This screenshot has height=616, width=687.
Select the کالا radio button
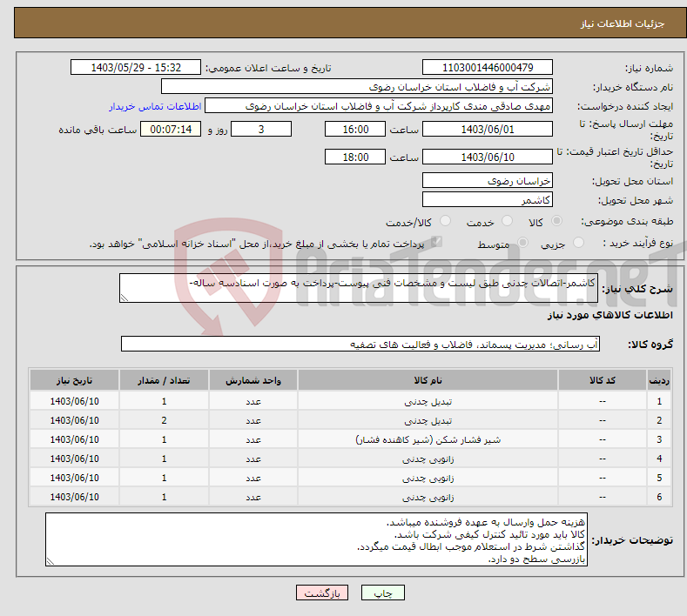[x=556, y=221]
